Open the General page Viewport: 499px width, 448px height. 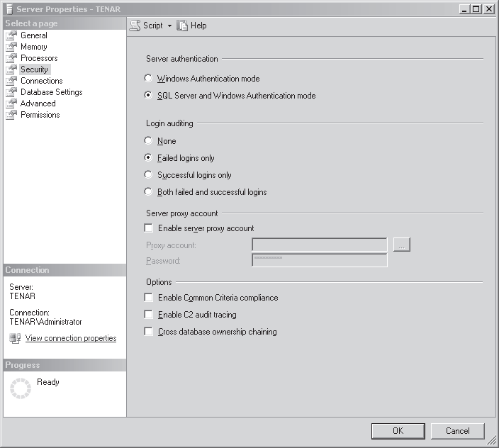tap(34, 35)
